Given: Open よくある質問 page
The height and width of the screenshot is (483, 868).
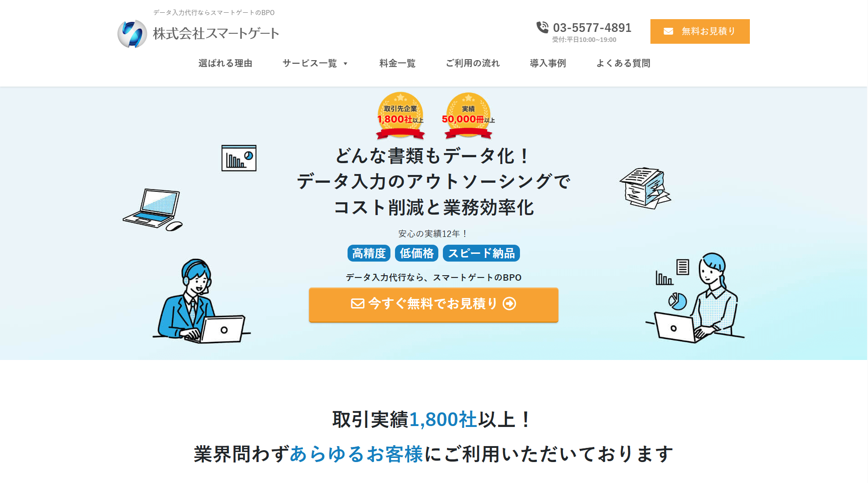Looking at the screenshot, I should pos(623,63).
